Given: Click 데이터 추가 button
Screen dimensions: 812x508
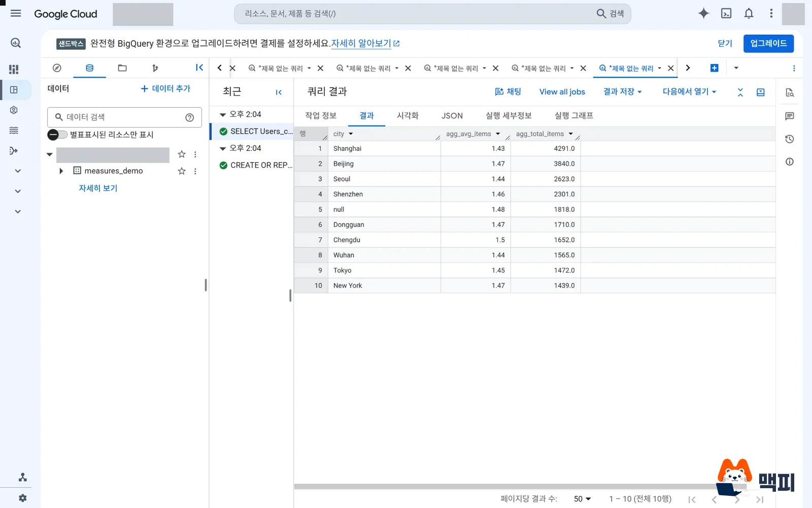Looking at the screenshot, I should pos(165,88).
